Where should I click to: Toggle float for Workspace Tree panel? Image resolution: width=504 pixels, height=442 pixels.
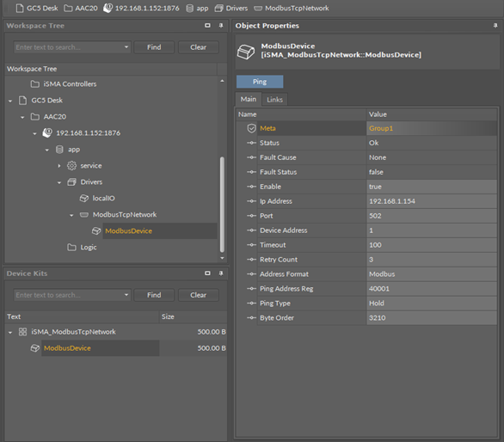point(207,26)
